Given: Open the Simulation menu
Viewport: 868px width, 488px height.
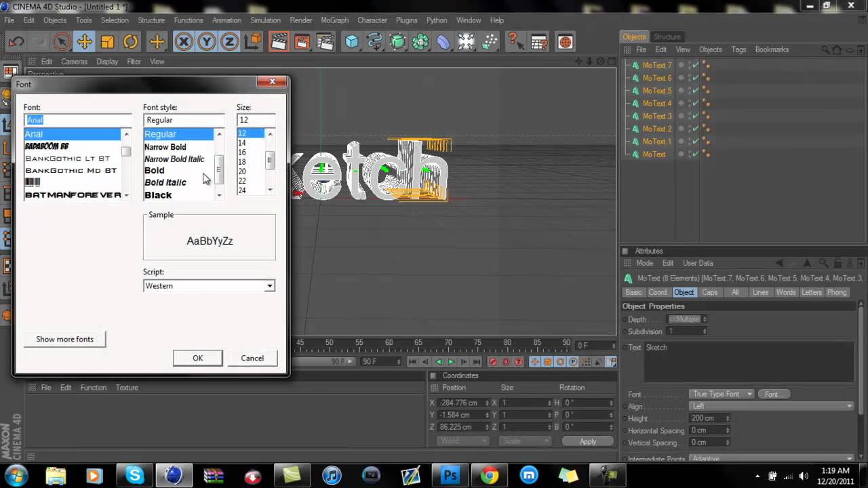Looking at the screenshot, I should tap(266, 20).
